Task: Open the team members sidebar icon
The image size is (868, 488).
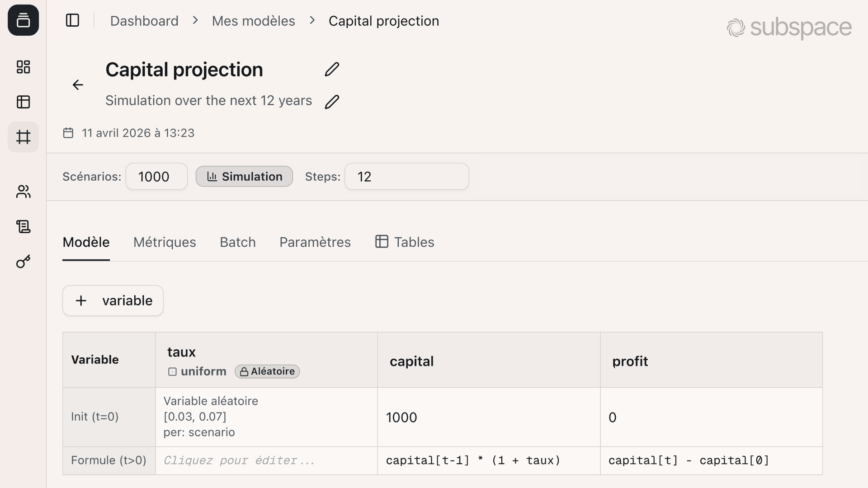Action: pos(23,192)
